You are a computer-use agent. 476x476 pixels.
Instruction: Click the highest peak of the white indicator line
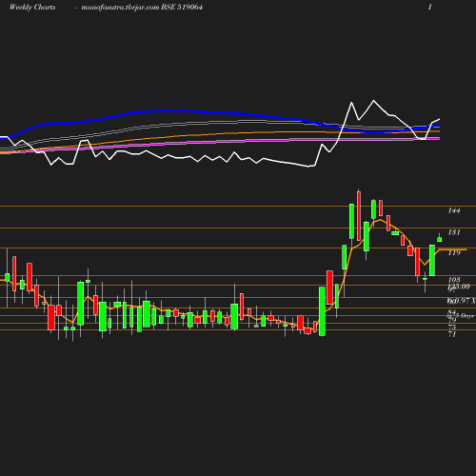point(373,101)
